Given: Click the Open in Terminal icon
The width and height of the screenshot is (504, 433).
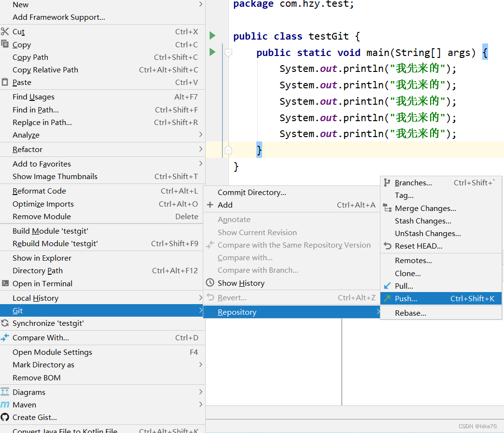Looking at the screenshot, I should tap(5, 283).
